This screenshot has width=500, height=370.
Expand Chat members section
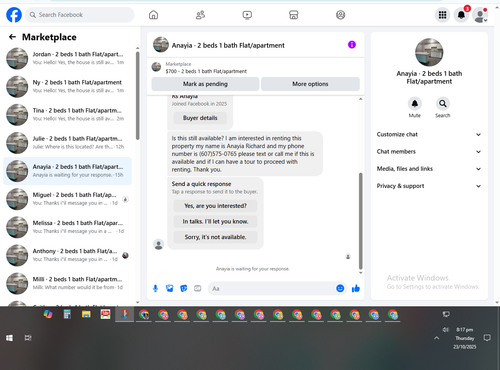[429, 152]
